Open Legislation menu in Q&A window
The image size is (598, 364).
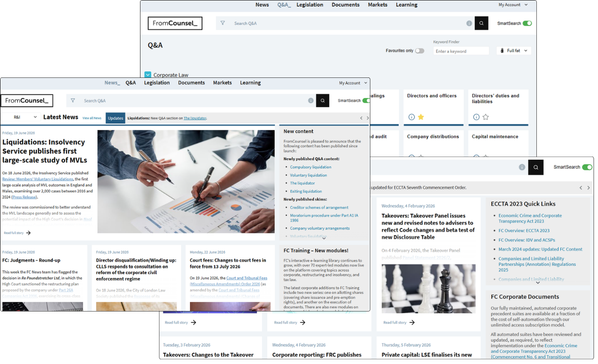pos(310,5)
